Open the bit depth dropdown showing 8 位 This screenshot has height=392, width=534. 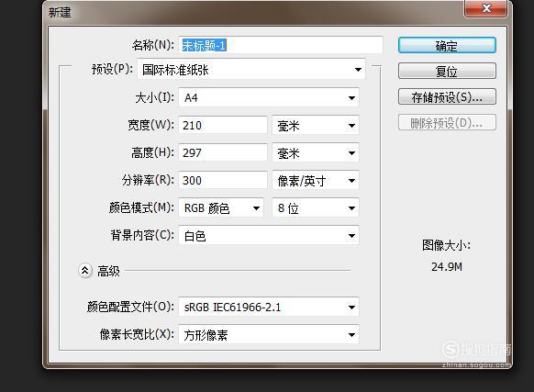pyautogui.click(x=316, y=207)
